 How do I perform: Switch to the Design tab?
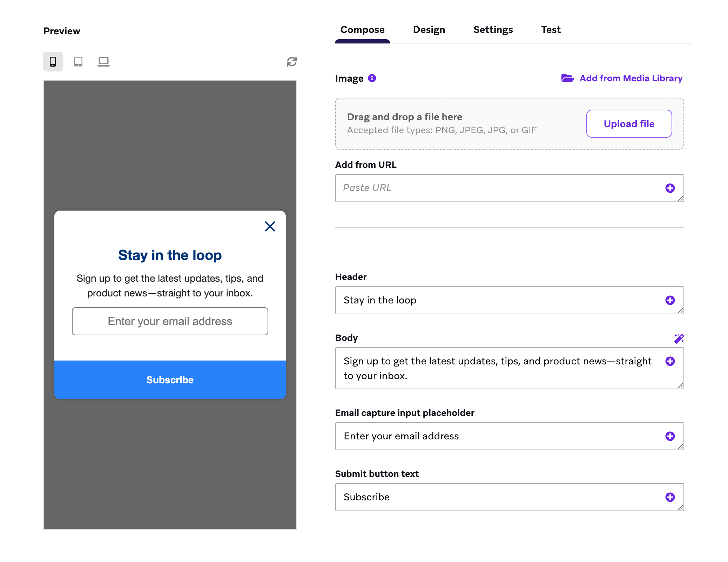[x=429, y=29]
